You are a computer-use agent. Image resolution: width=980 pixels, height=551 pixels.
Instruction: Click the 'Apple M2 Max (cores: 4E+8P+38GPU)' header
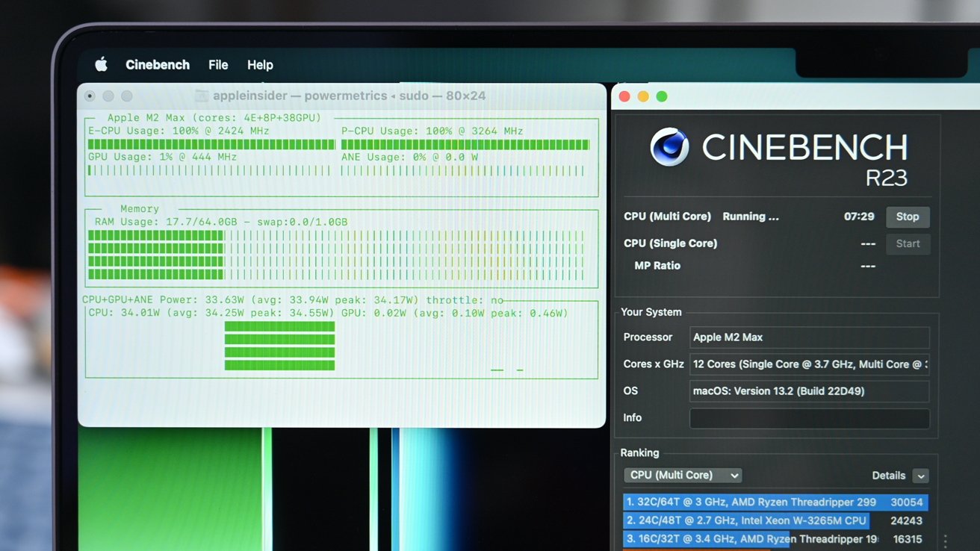[214, 118]
